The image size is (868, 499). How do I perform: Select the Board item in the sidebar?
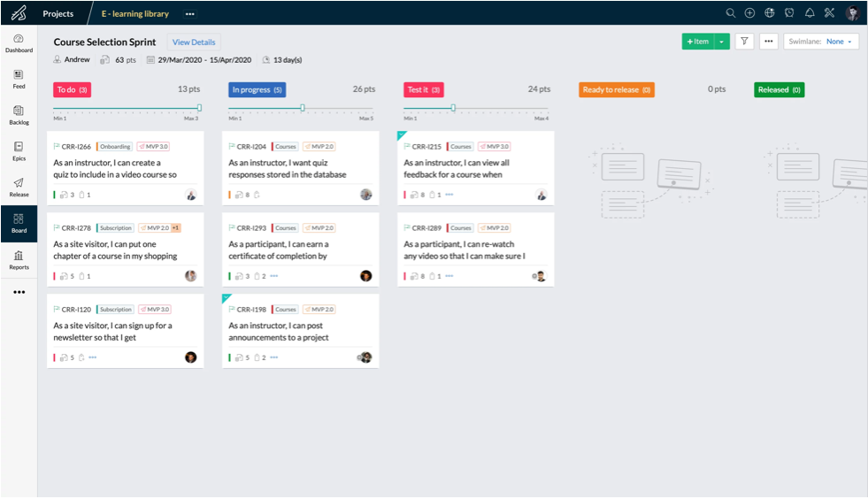coord(19,223)
